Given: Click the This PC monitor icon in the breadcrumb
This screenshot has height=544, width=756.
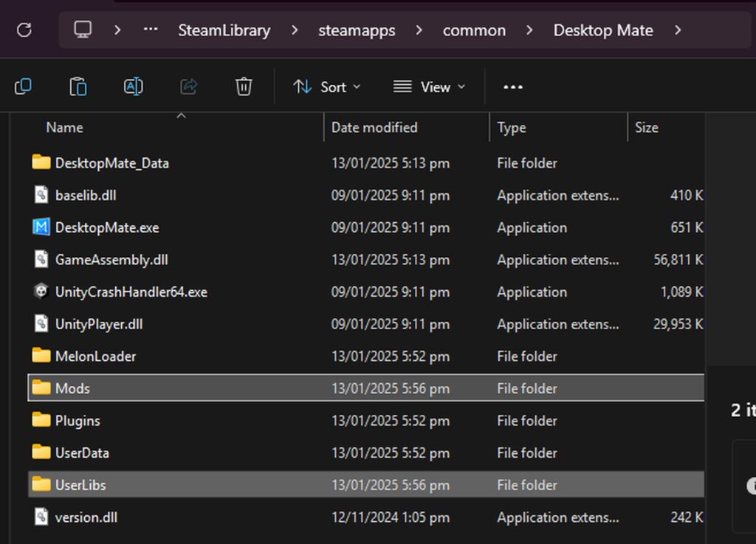Looking at the screenshot, I should (x=83, y=30).
